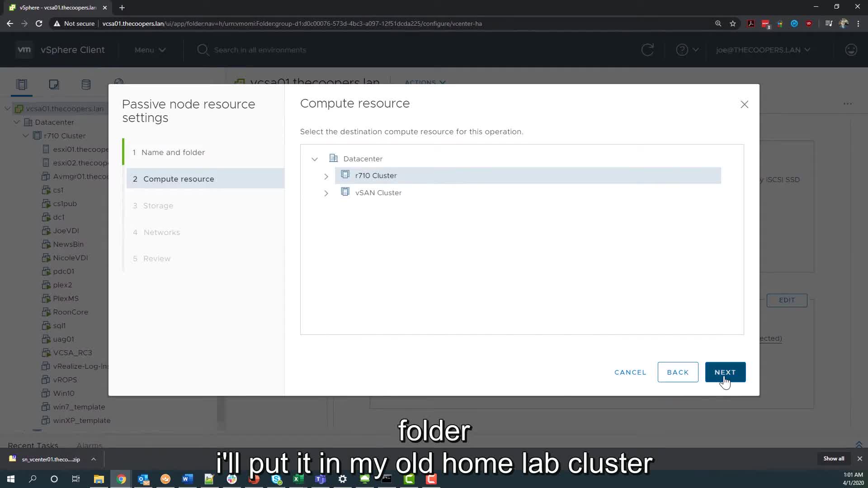The image size is (868, 488).
Task: Open Skype from the taskbar
Action: click(x=276, y=479)
